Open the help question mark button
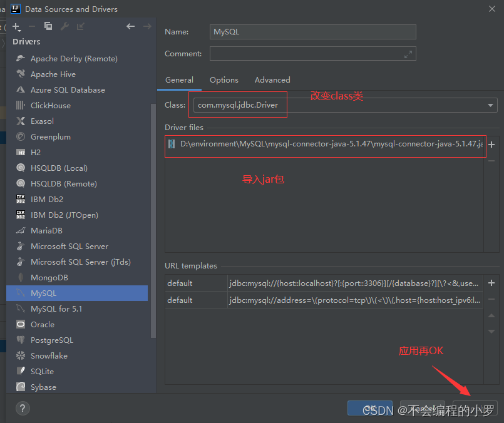This screenshot has height=423, width=504. pos(23,408)
